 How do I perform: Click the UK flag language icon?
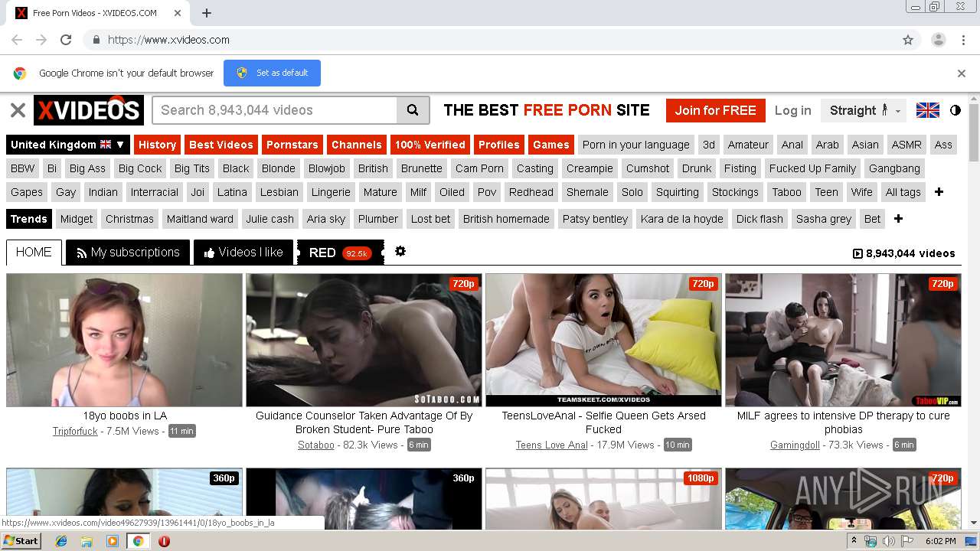click(928, 110)
